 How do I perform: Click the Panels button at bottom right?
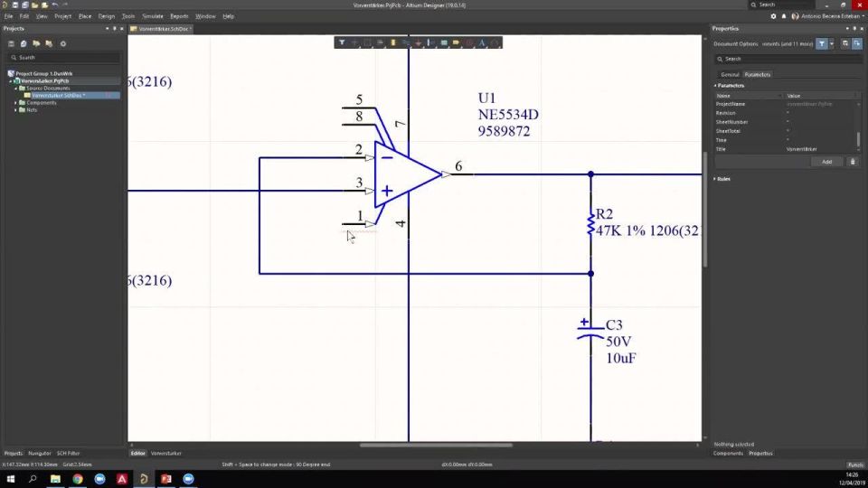coord(855,465)
